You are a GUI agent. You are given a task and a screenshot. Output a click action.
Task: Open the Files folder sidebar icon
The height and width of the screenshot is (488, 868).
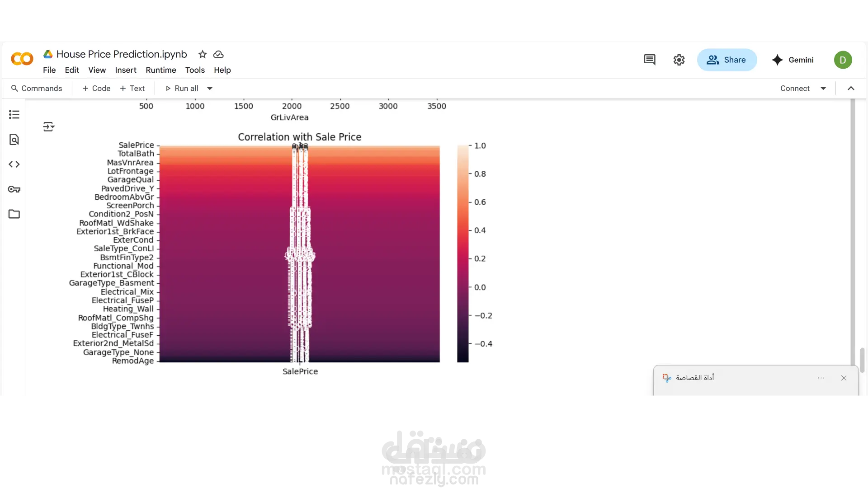click(x=14, y=214)
